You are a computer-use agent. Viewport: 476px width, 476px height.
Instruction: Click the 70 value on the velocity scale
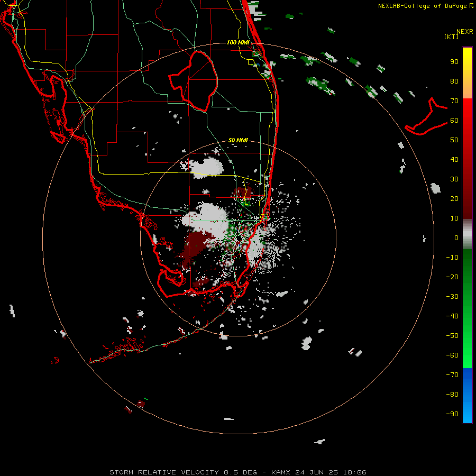[x=454, y=101]
